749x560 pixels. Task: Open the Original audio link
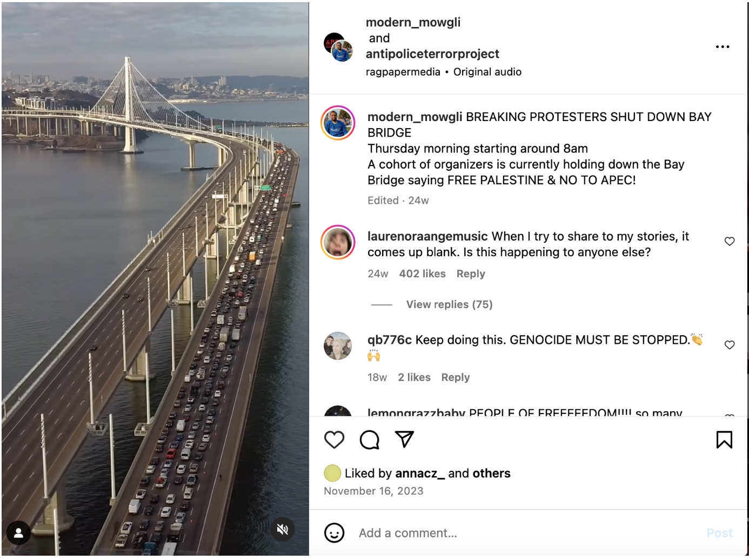click(487, 72)
